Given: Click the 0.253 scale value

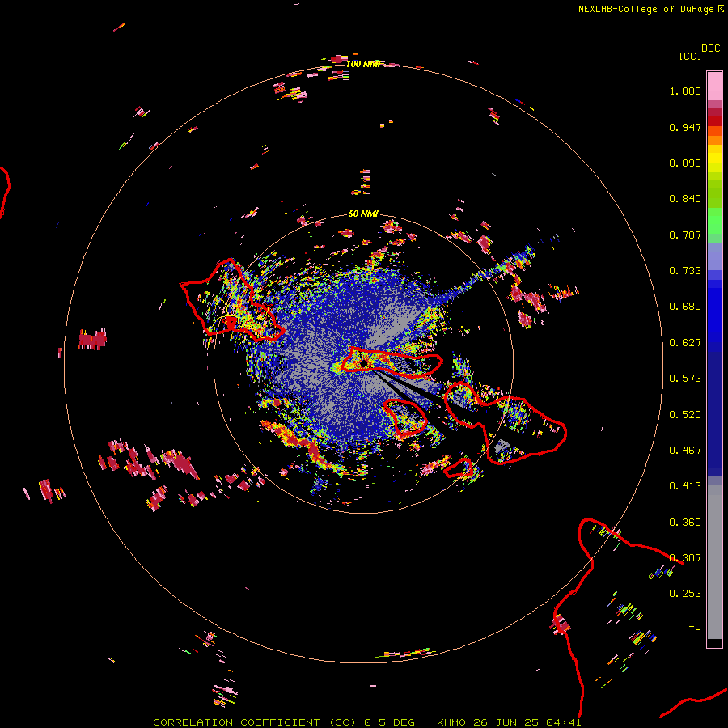Looking at the screenshot, I should (685, 594).
